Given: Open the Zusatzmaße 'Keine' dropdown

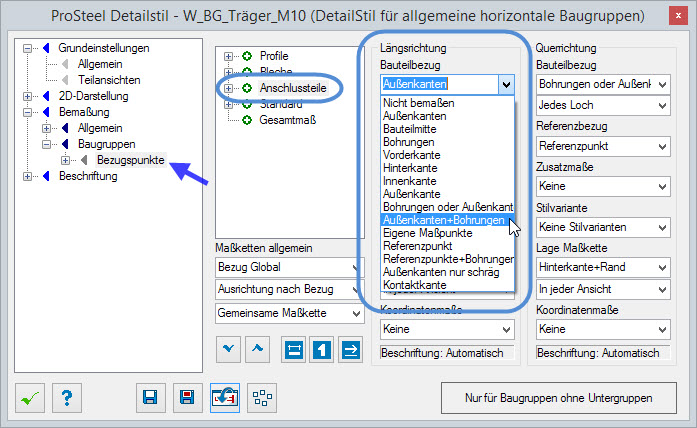Looking at the screenshot, I should point(603,186).
